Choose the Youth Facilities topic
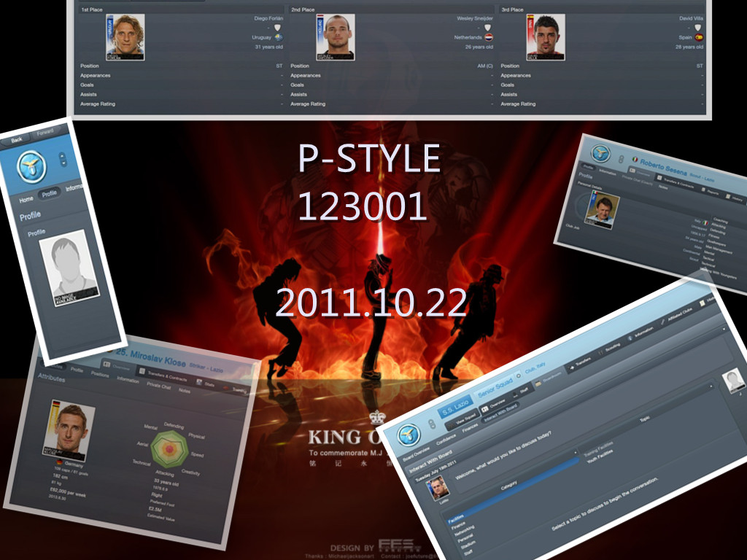 click(600, 456)
